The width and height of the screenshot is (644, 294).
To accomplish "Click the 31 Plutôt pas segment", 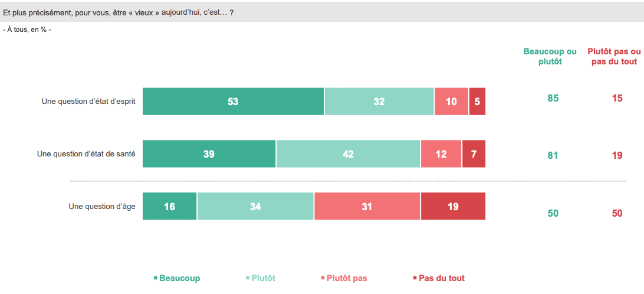I will (367, 206).
